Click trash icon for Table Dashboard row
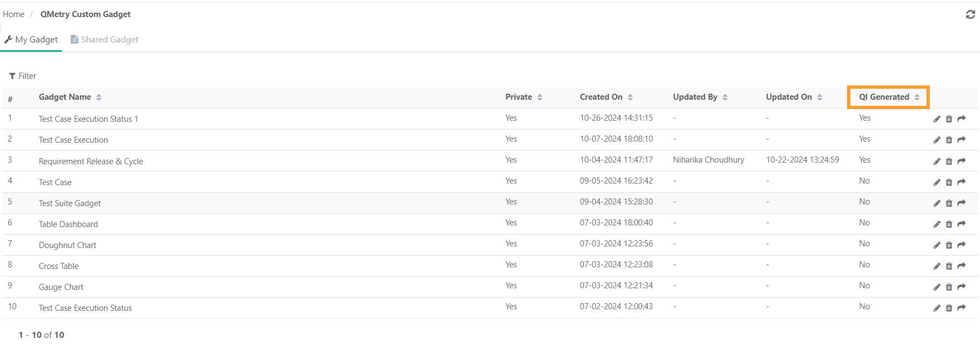This screenshot has width=980, height=350. [x=949, y=224]
